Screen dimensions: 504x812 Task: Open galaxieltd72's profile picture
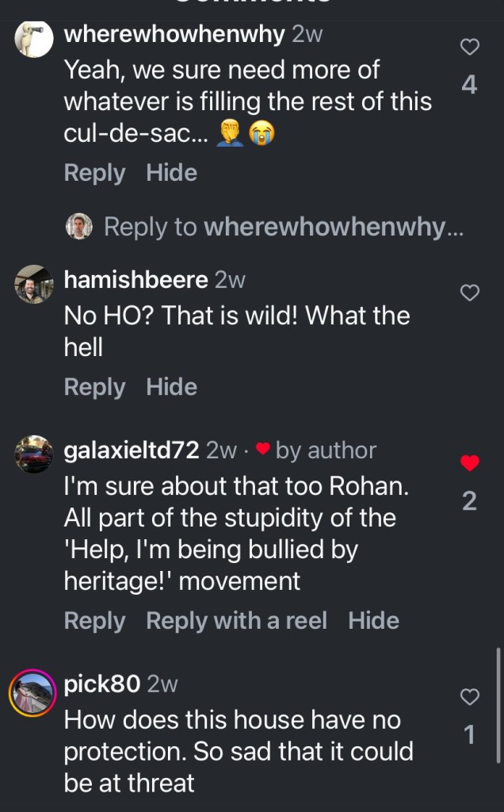tap(34, 454)
